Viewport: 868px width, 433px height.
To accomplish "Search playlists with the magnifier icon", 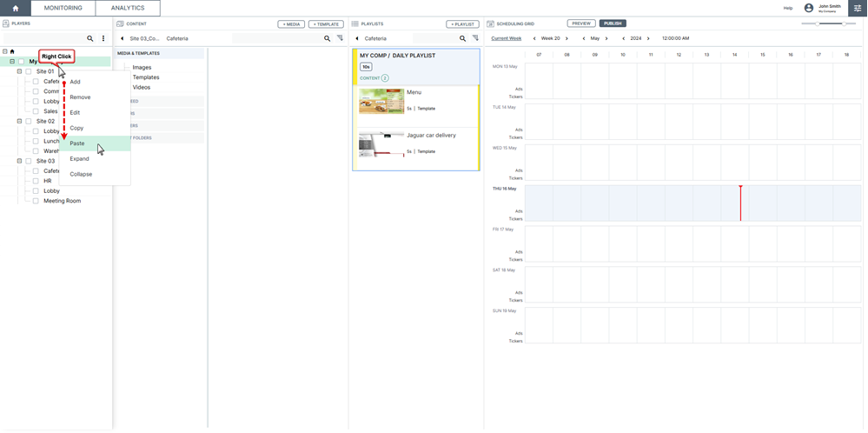I will pyautogui.click(x=463, y=39).
